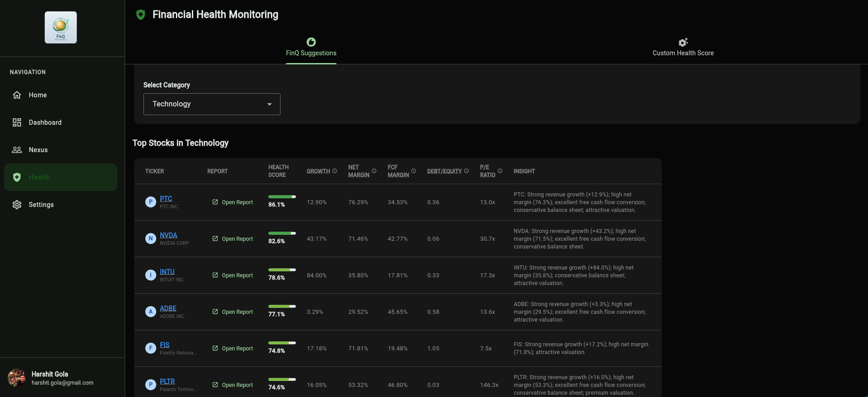Click the FIS round avatar badge
Image resolution: width=868 pixels, height=397 pixels.
(x=151, y=348)
